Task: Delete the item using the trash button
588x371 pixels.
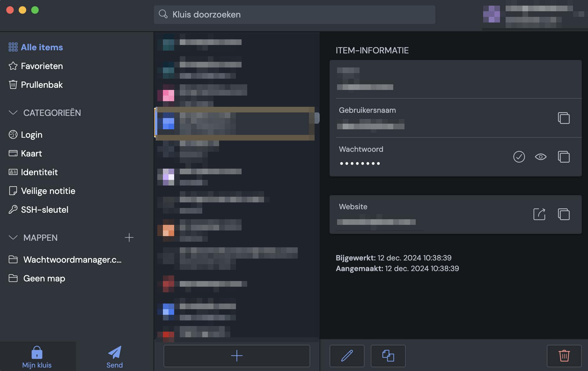Action: tap(564, 356)
